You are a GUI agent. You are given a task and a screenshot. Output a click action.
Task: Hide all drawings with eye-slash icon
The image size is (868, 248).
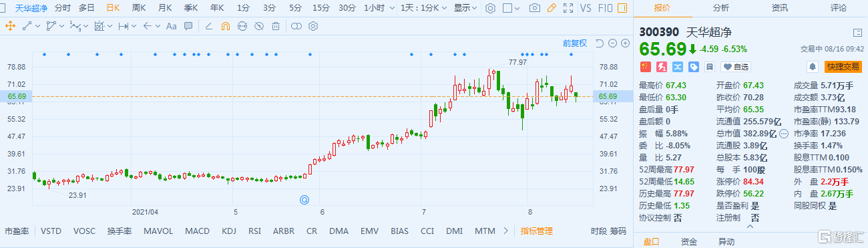259,26
